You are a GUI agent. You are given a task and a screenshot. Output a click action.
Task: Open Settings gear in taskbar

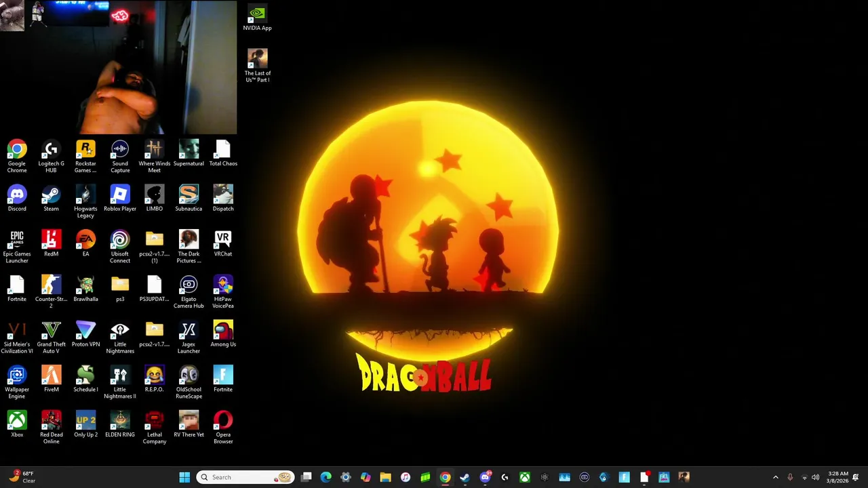click(346, 477)
